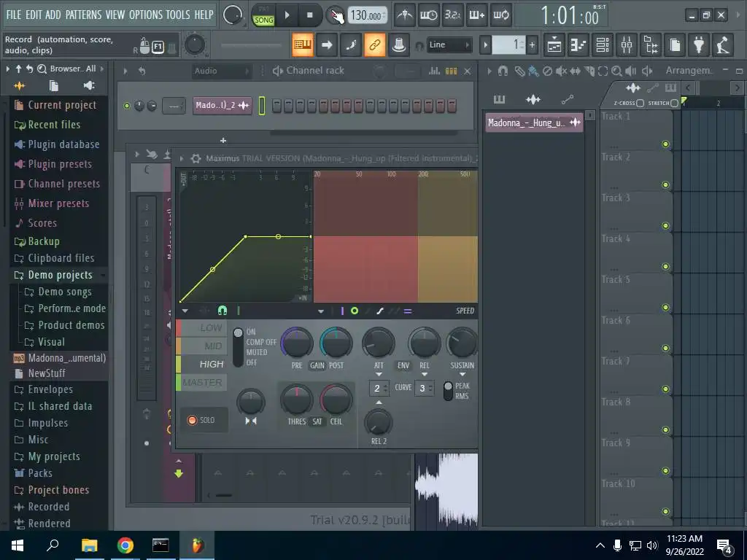Viewport: 747px width, 560px height.
Task: Open the EDIT menu
Action: click(x=34, y=15)
